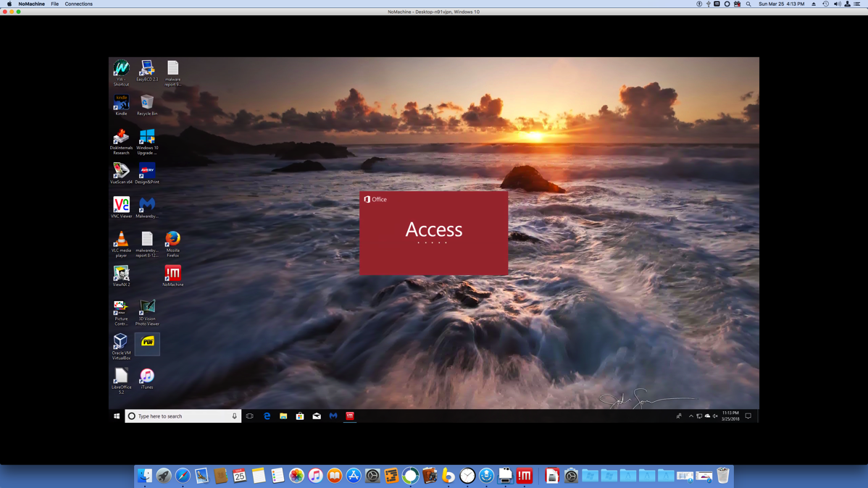The width and height of the screenshot is (868, 488).
Task: Open VueScan x64 desktop shortcut
Action: [x=121, y=173]
